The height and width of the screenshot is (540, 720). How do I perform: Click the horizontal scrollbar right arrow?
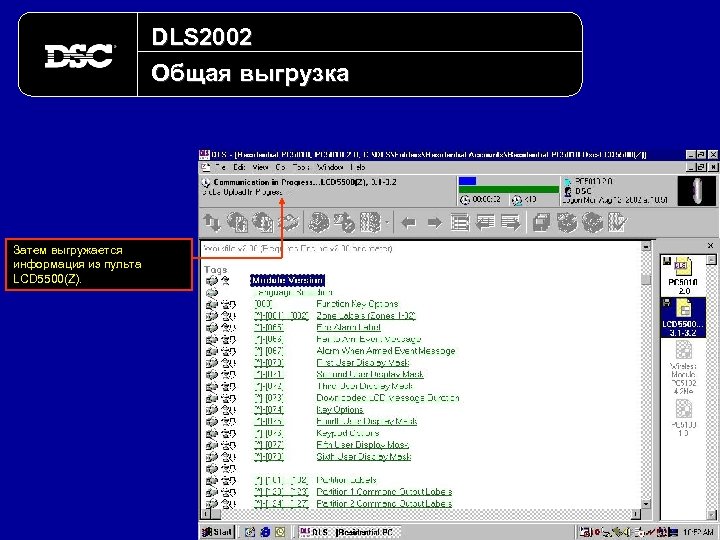coord(636,514)
